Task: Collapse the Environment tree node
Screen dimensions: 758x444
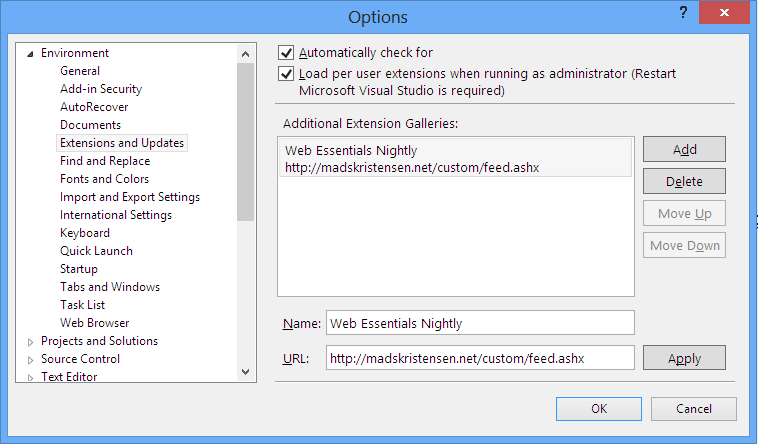Action: tap(30, 53)
